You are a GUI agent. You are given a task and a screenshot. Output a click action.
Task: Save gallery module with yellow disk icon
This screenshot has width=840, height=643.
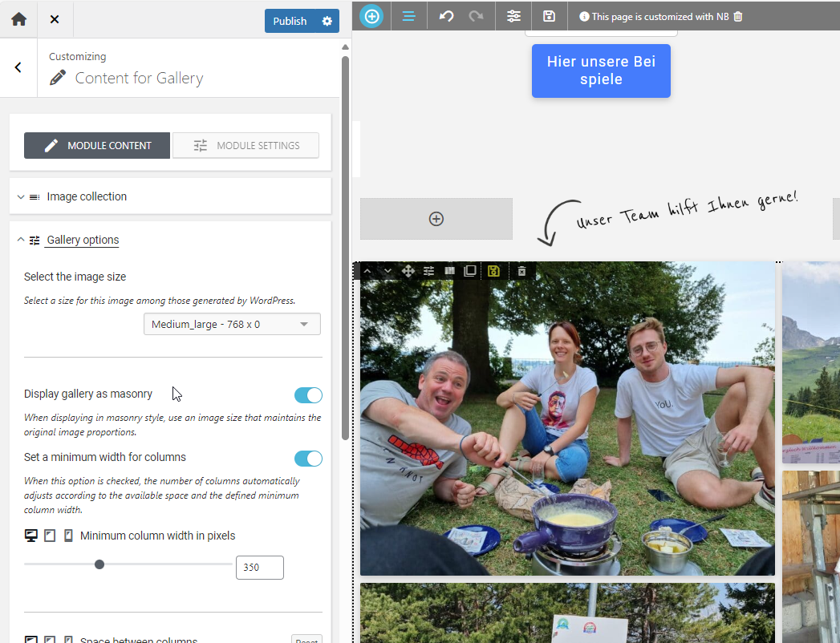coord(493,271)
